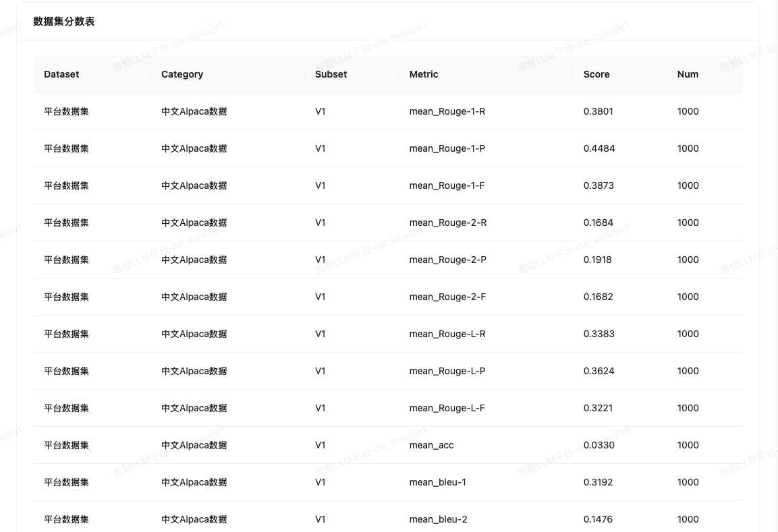Click the 数据集分数表 card title
This screenshot has height=532, width=778.
point(64,22)
